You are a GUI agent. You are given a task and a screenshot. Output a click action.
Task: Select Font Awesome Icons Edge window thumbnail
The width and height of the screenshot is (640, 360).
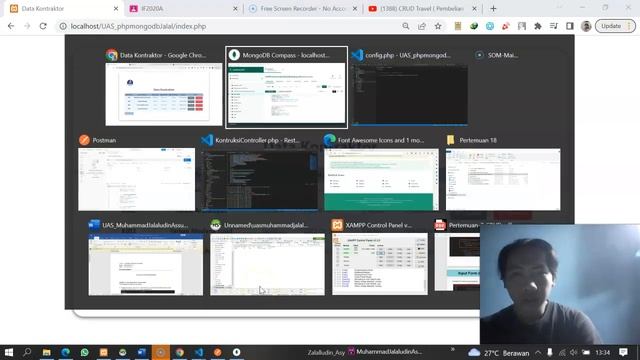[x=381, y=179]
